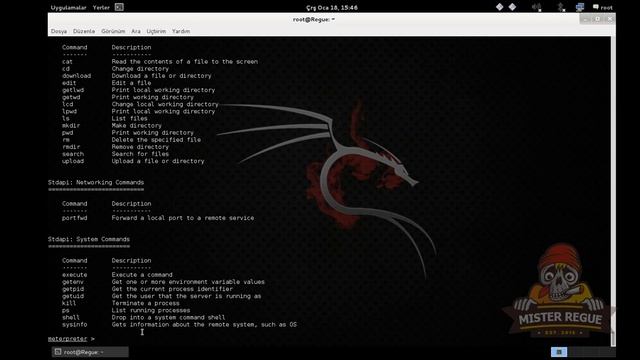Screen dimensions: 640x360
Task: Click 'Drop into a system command shell'
Action: pyautogui.click(x=168, y=318)
